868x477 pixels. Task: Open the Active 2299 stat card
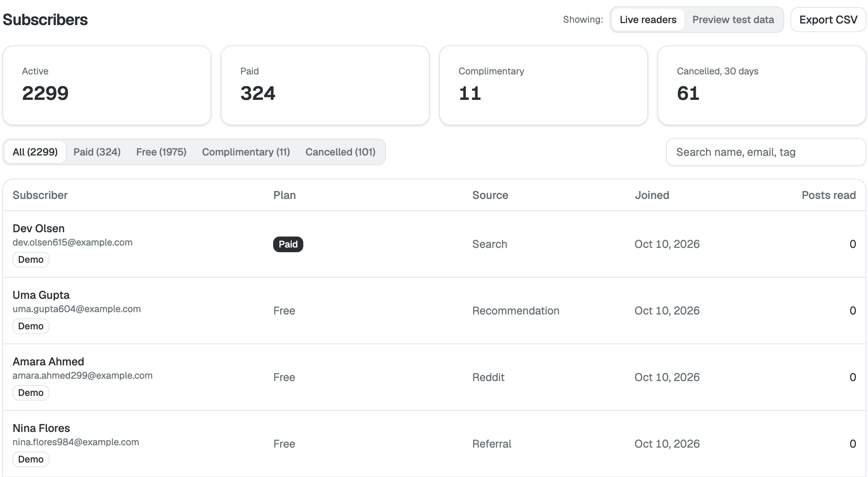107,85
